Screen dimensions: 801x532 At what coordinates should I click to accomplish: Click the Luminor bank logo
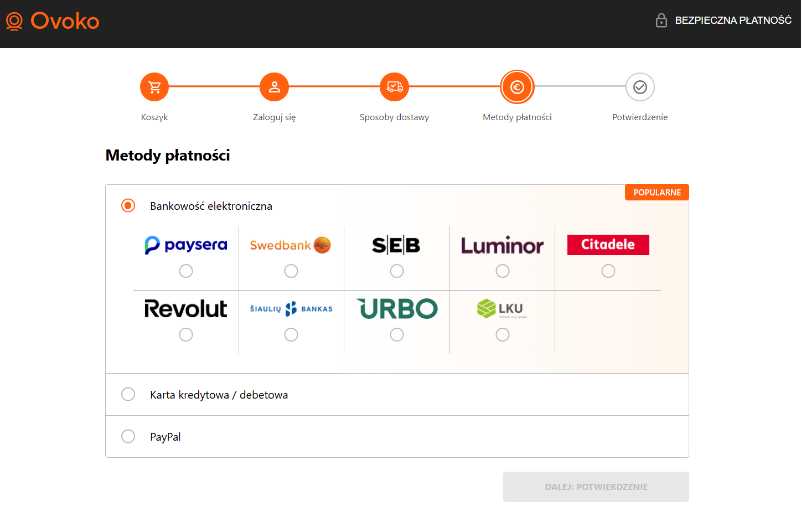[502, 245]
